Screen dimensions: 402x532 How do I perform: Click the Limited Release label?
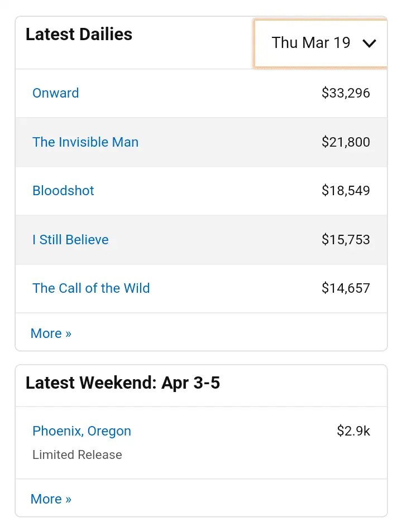pyautogui.click(x=77, y=455)
